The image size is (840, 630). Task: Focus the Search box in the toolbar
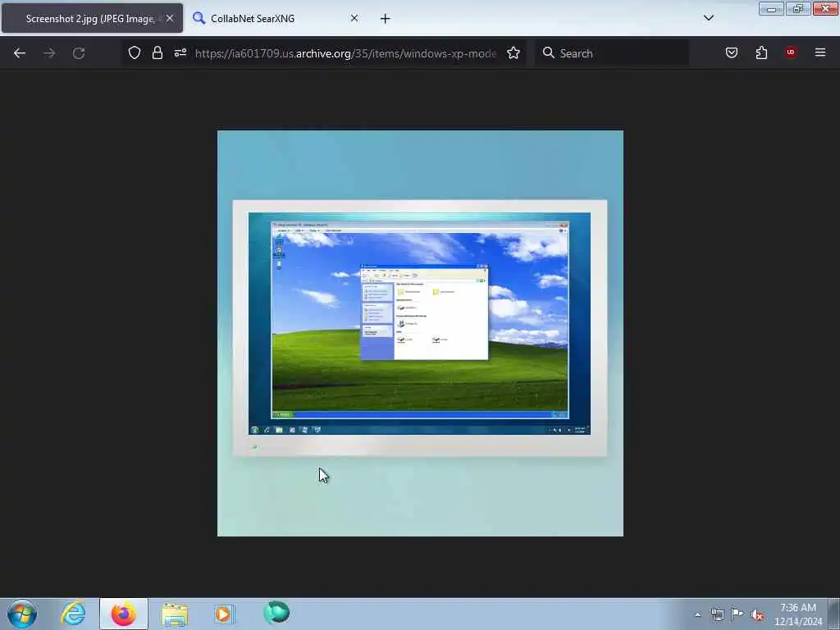(612, 53)
